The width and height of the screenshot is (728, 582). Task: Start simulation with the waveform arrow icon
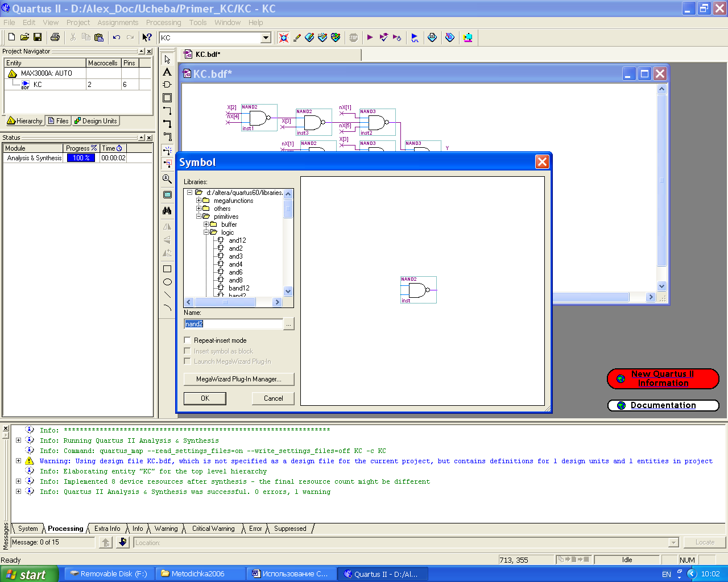click(x=415, y=38)
